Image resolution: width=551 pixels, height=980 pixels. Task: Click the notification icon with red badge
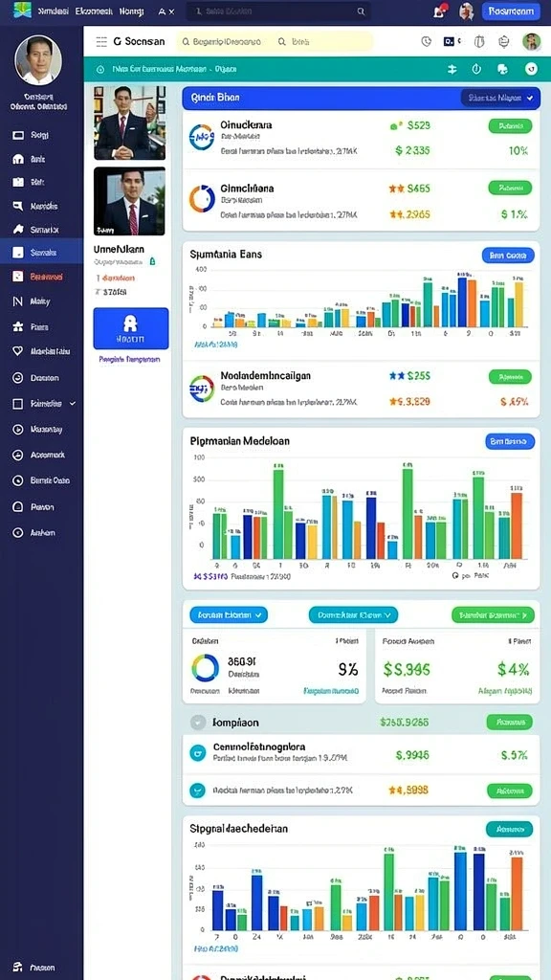[x=440, y=11]
